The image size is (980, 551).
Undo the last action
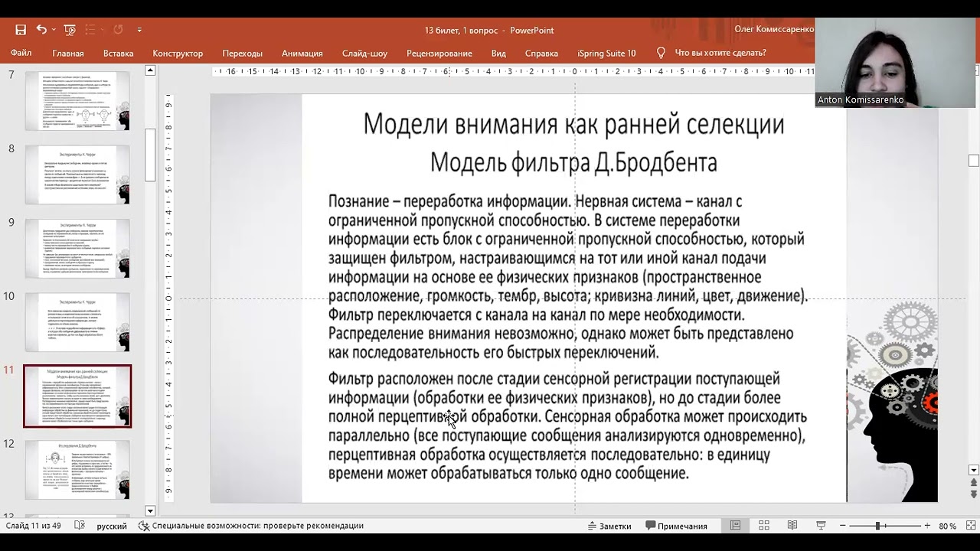(41, 30)
